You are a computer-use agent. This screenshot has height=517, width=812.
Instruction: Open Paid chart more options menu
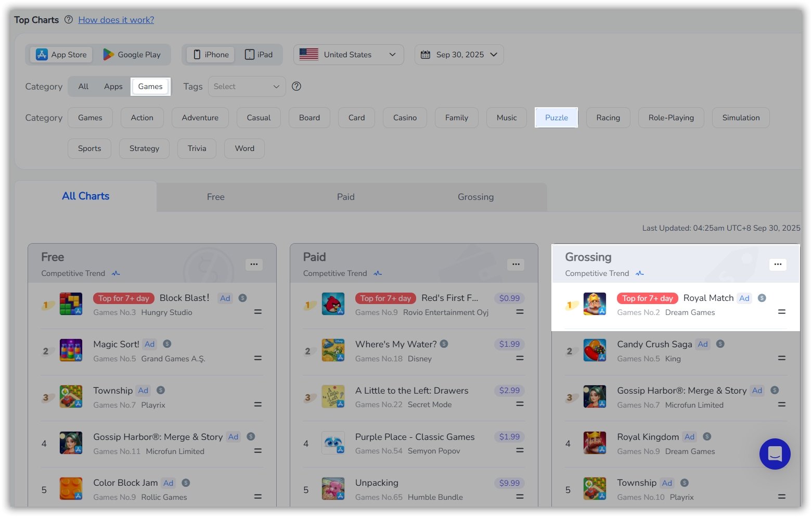[x=516, y=264]
